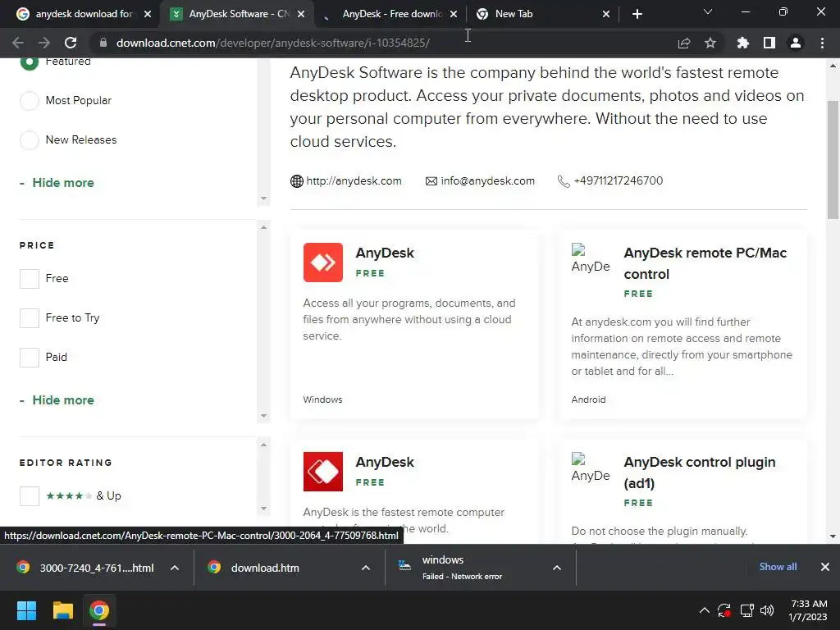Click AnyDesk remote PC/Mac control image

coord(591,258)
